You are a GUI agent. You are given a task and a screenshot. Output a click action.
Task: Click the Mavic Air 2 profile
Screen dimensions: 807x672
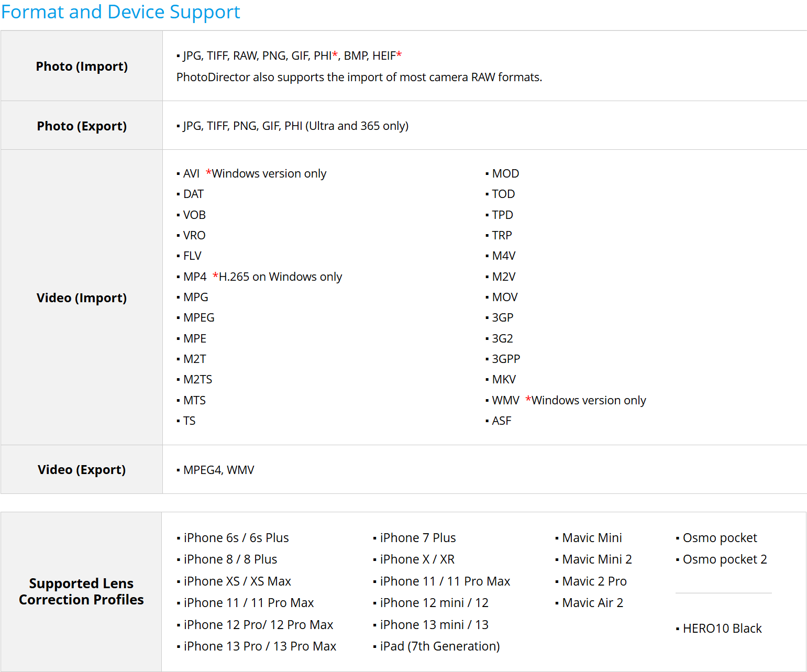pos(593,603)
